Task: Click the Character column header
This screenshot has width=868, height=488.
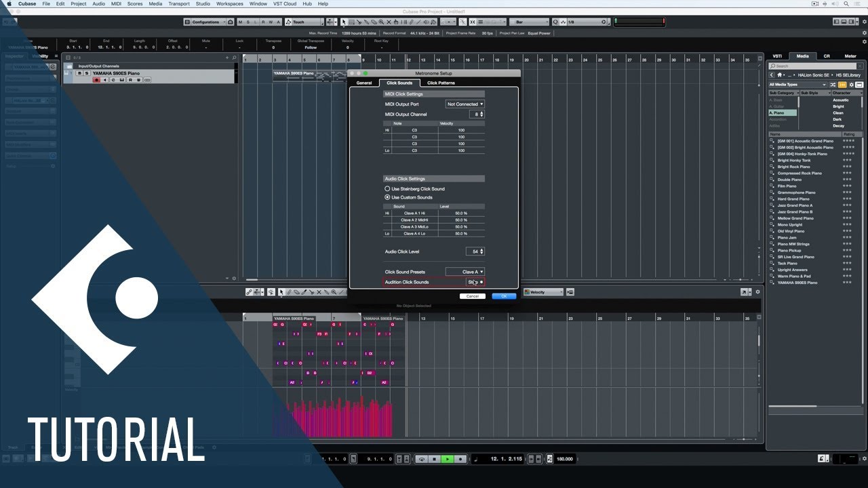Action: 846,93
